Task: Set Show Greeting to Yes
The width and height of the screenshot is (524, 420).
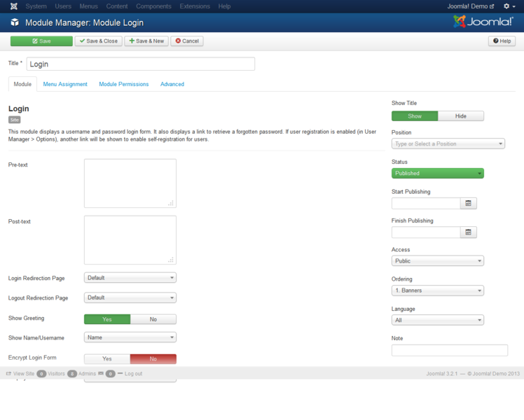Action: [107, 319]
